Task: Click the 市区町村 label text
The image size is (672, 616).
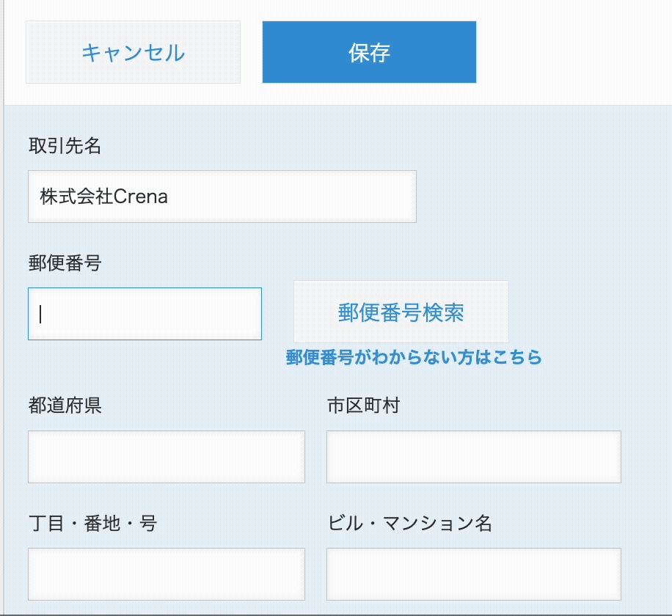Action: click(363, 406)
